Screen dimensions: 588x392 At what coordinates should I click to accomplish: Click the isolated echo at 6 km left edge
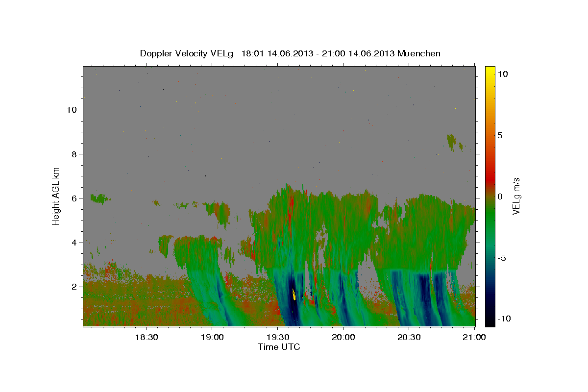tap(99, 198)
